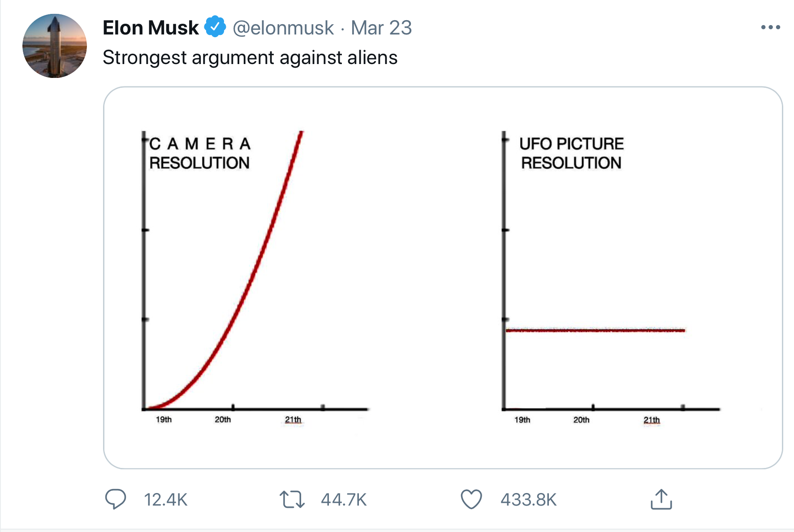Click the 12.4K reply count
Image resolution: width=794 pixels, height=532 pixels.
click(x=165, y=500)
